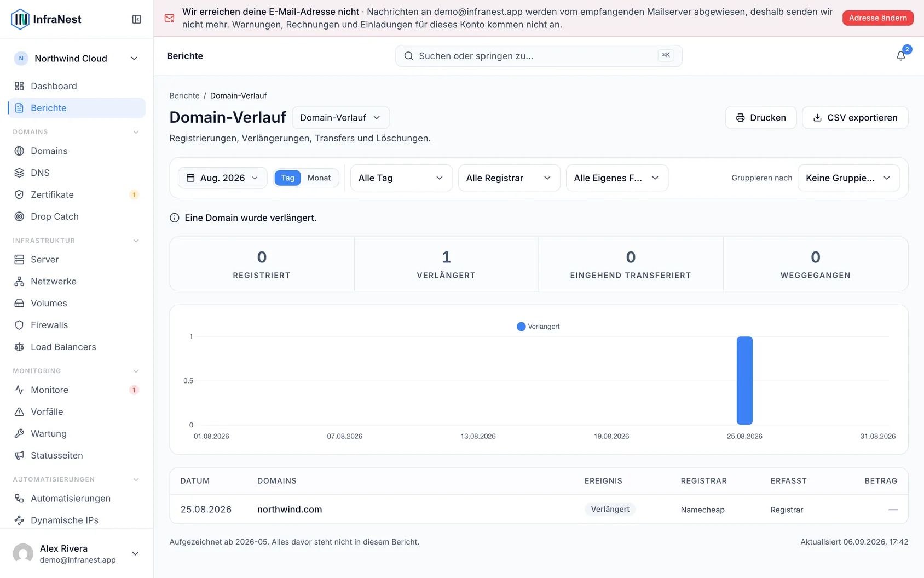Collapse the sidebar with the panel icon
924x578 pixels.
click(x=137, y=19)
